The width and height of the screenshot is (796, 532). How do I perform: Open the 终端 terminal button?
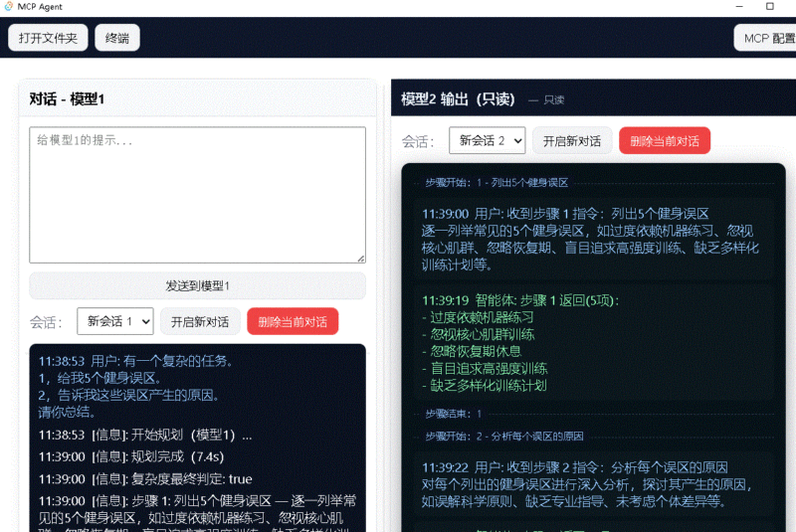[117, 38]
